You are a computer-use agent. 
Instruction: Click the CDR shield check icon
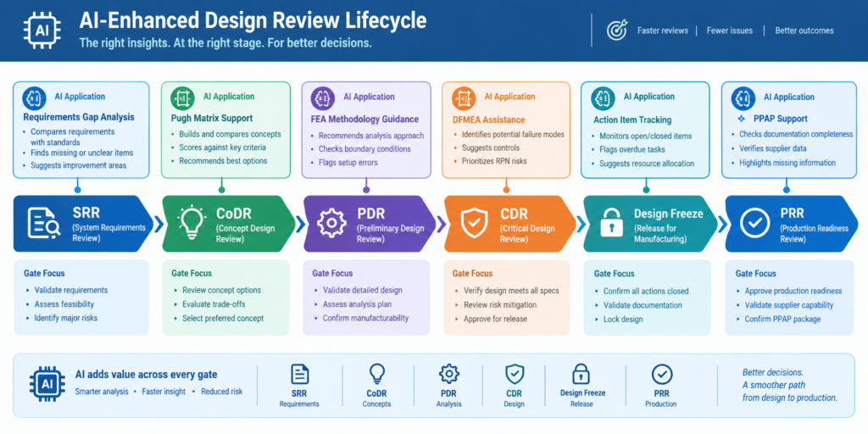475,223
